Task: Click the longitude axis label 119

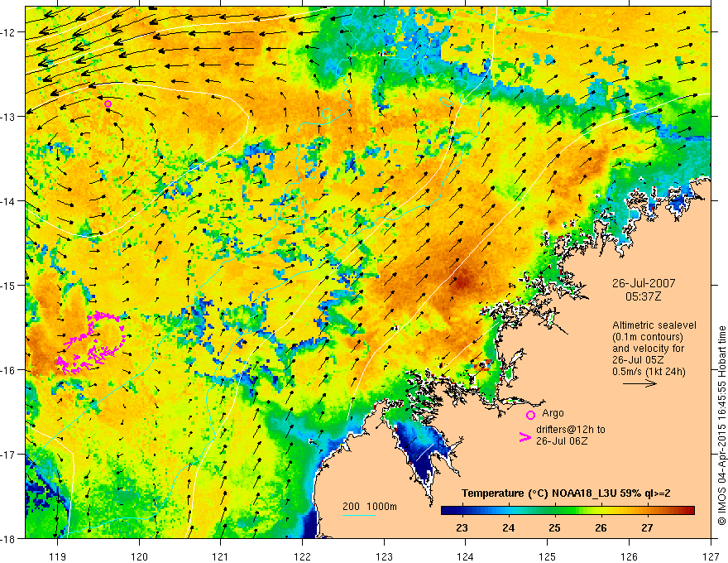Action: tap(57, 556)
